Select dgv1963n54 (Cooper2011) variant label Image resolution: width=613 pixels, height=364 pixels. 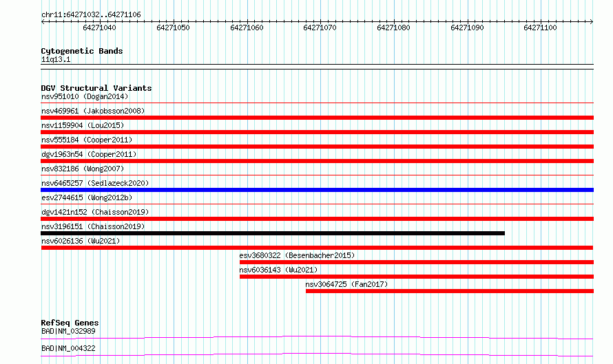(89, 154)
